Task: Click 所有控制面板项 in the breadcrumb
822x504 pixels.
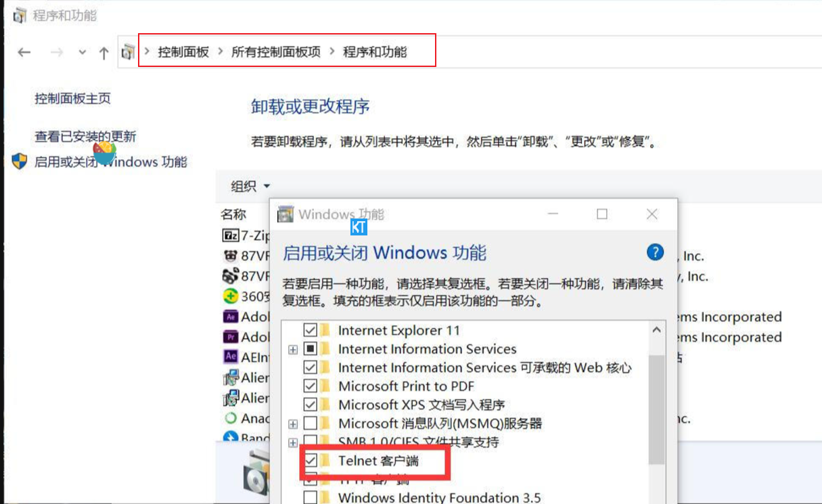Action: [x=276, y=51]
